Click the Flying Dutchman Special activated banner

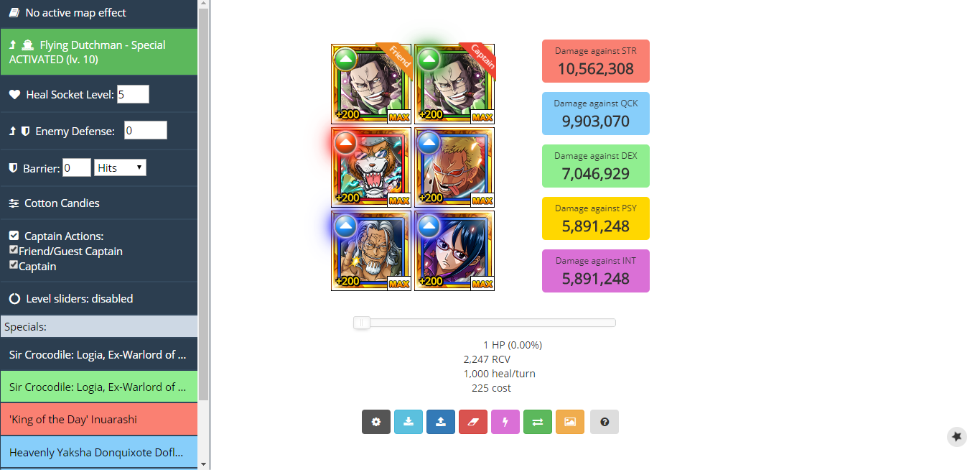[x=99, y=52]
